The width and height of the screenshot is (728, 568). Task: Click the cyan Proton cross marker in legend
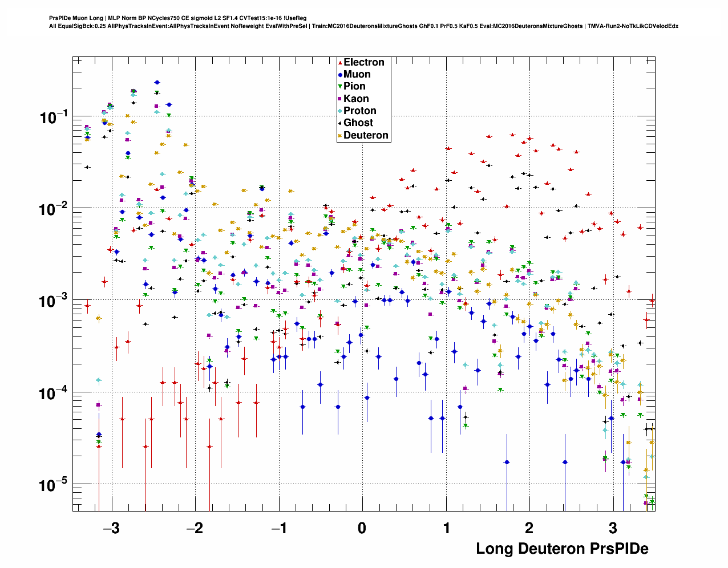tap(340, 111)
